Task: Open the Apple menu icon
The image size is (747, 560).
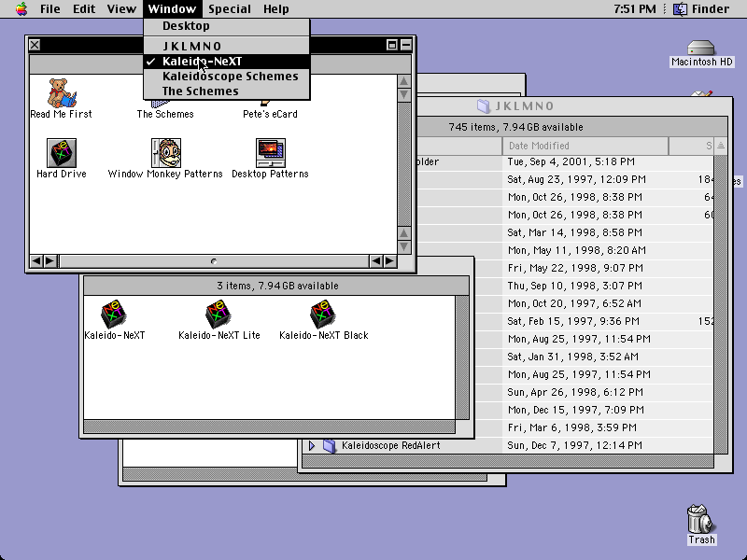Action: click(21, 8)
